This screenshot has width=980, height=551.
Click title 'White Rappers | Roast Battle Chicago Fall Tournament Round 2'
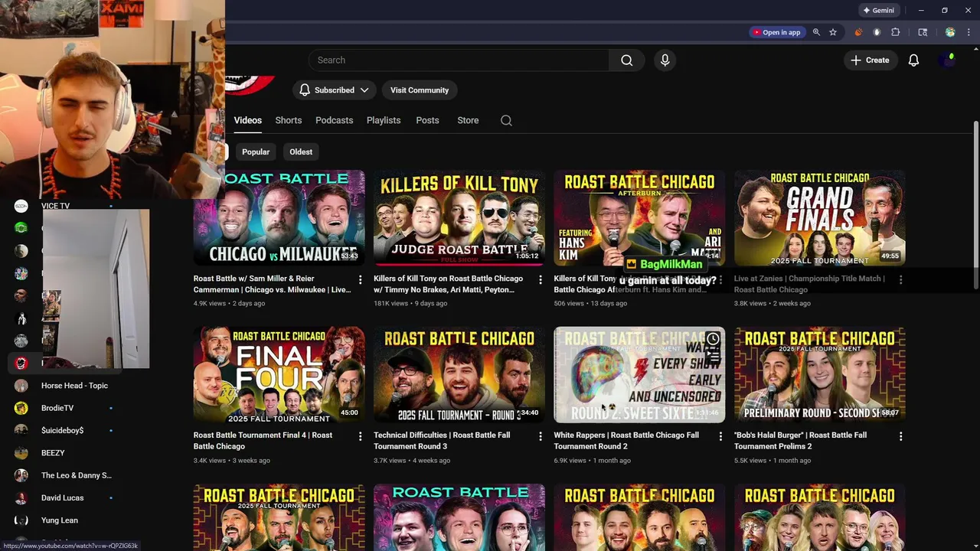[626, 441]
